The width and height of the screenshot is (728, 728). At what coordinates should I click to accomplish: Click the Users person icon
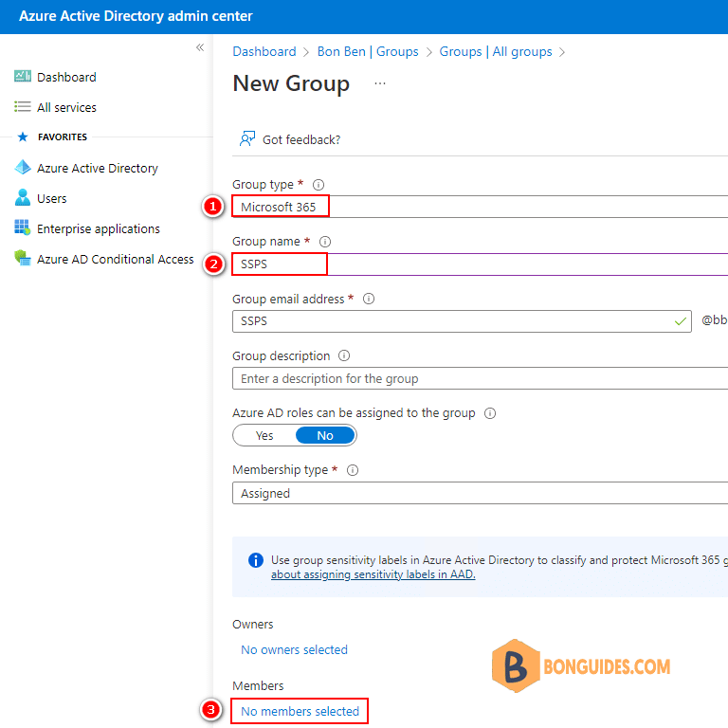(23, 198)
